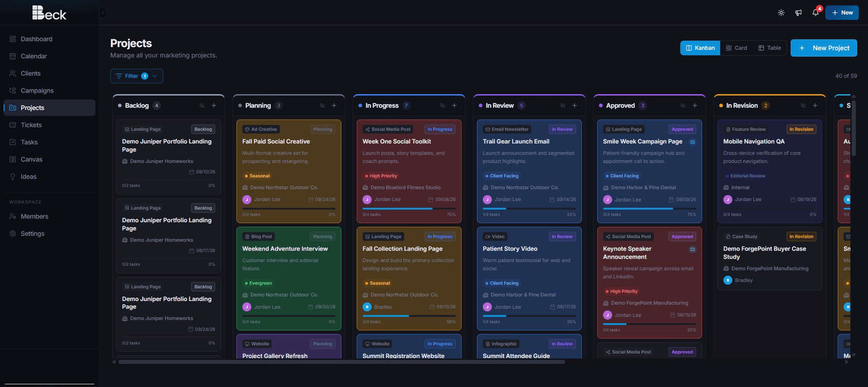Hide the Backlog column
Image resolution: width=868 pixels, height=387 pixels.
pyautogui.click(x=202, y=105)
